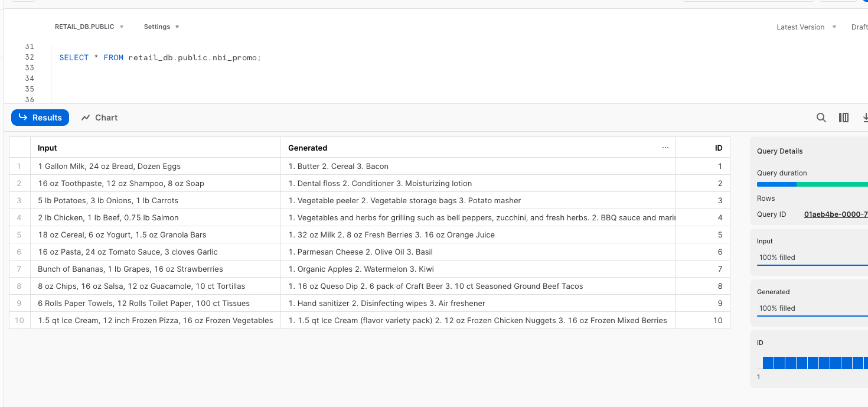This screenshot has height=407, width=868.
Task: Click the ID column header in table
Action: tap(718, 148)
